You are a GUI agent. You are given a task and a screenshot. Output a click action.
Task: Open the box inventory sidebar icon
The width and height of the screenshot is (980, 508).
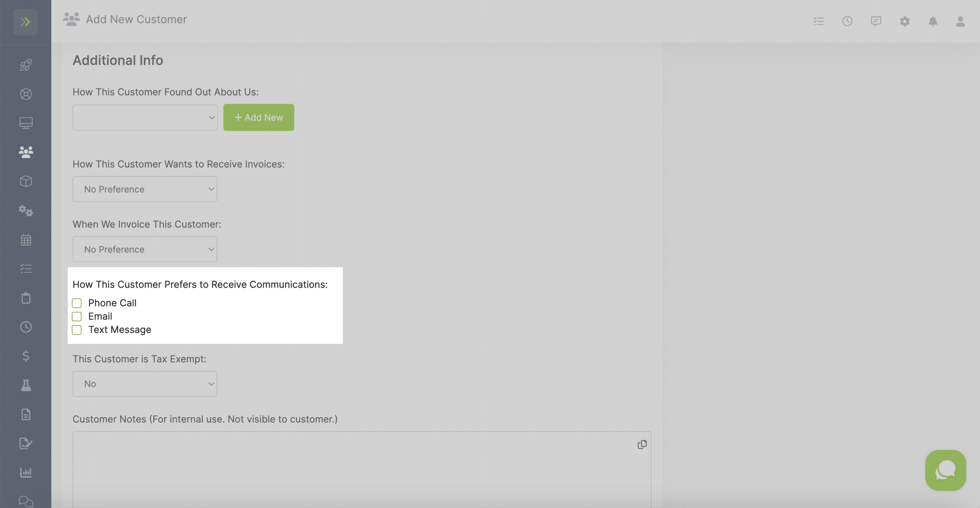click(x=26, y=181)
